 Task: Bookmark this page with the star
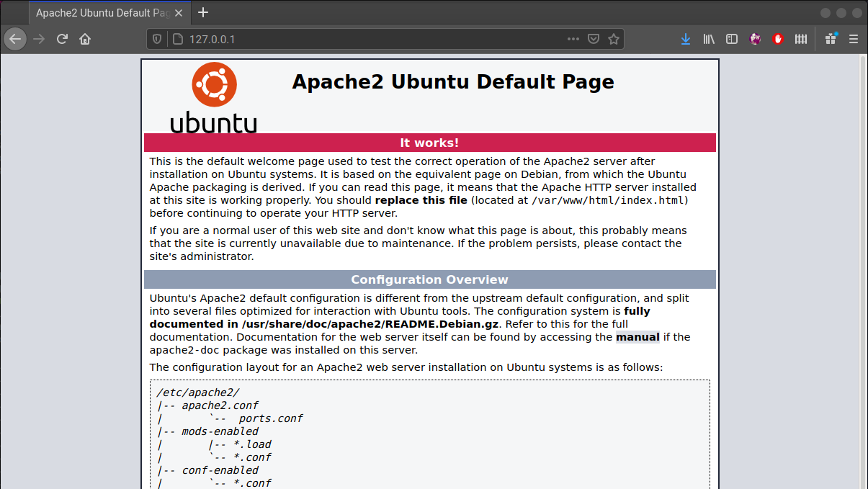[614, 39]
